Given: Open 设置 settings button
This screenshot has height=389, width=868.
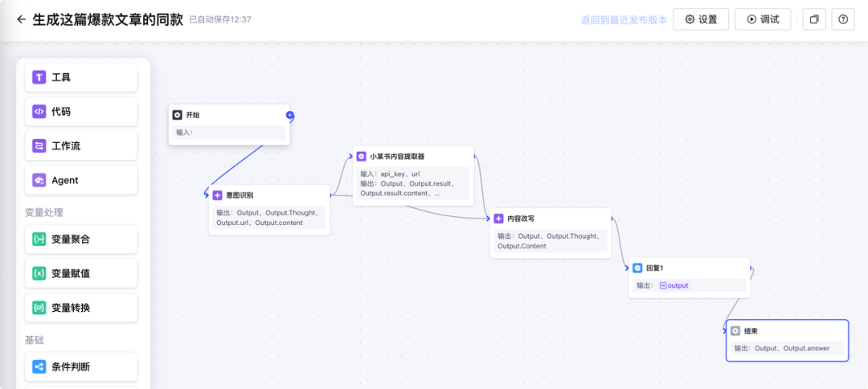Looking at the screenshot, I should point(701,19).
